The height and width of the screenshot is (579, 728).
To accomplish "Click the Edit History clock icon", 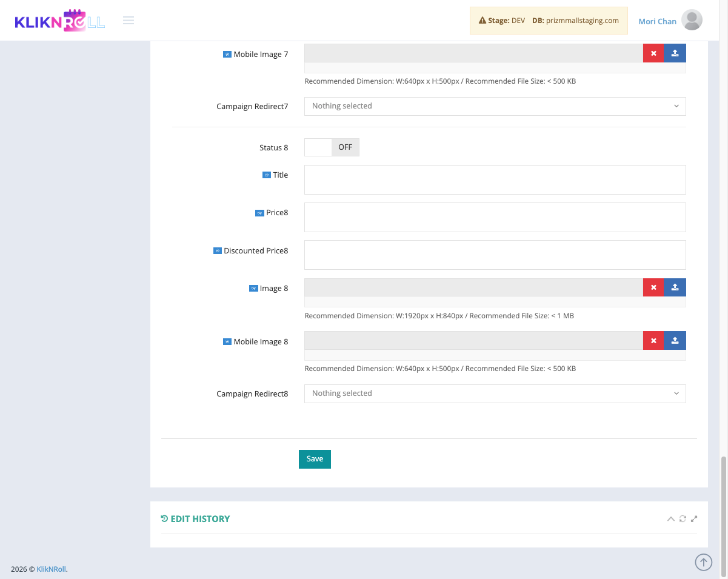I will tap(164, 518).
